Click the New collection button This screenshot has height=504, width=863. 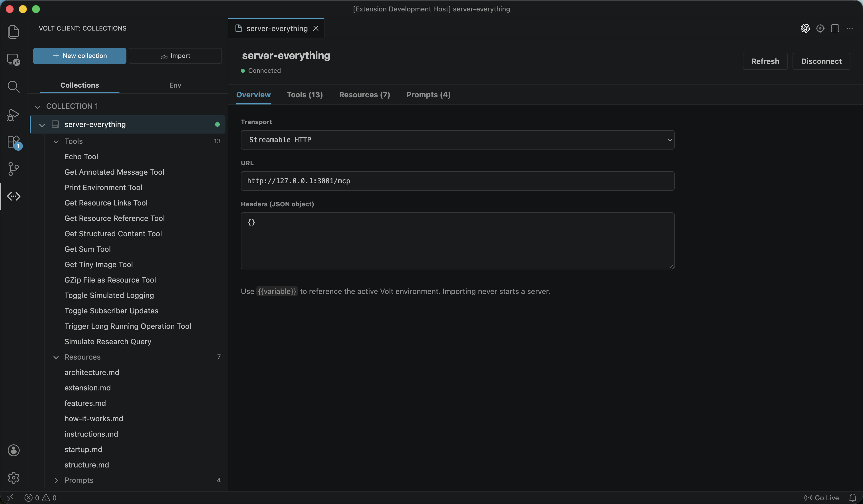coord(79,56)
